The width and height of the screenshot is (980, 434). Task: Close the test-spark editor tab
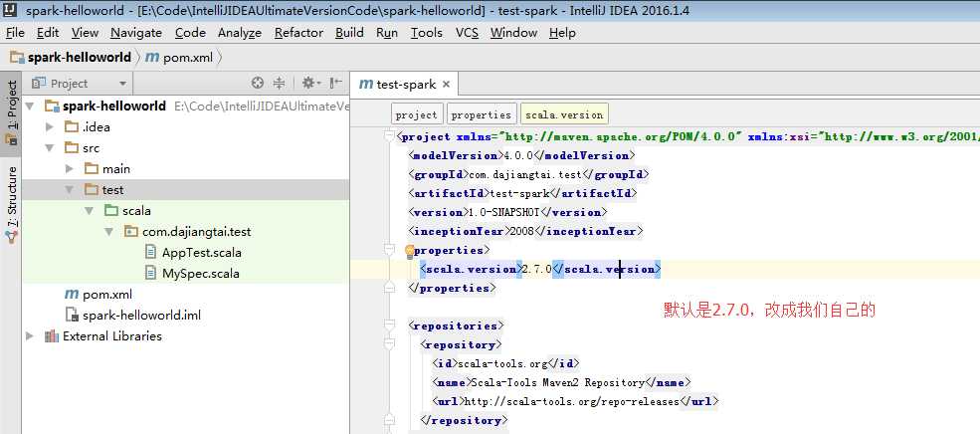click(x=446, y=84)
